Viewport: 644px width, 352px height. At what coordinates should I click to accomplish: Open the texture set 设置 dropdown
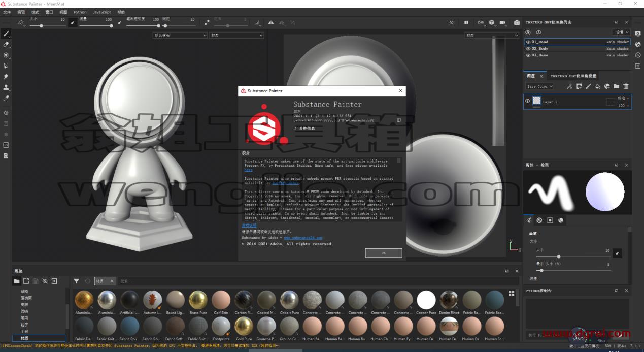click(x=622, y=32)
